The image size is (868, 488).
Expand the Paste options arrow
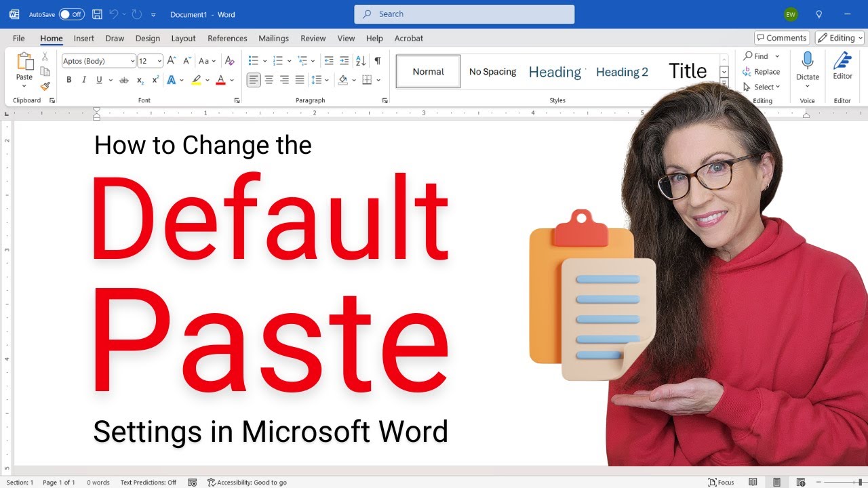[x=24, y=86]
